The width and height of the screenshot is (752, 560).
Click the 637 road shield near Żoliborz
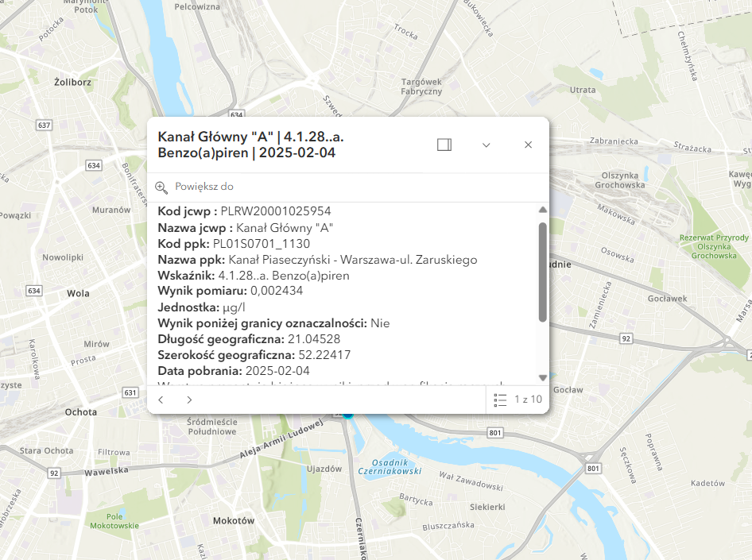coord(44,126)
